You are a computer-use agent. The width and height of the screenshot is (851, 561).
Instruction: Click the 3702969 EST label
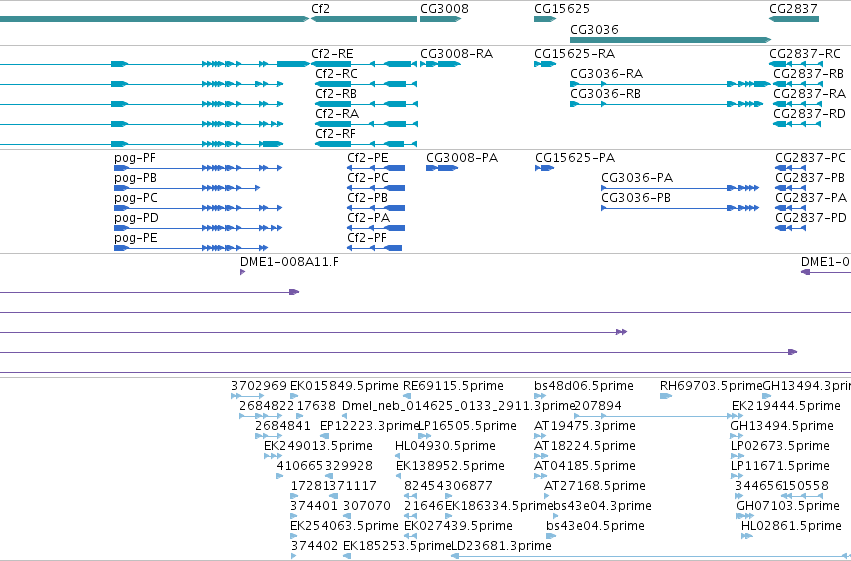(x=259, y=386)
